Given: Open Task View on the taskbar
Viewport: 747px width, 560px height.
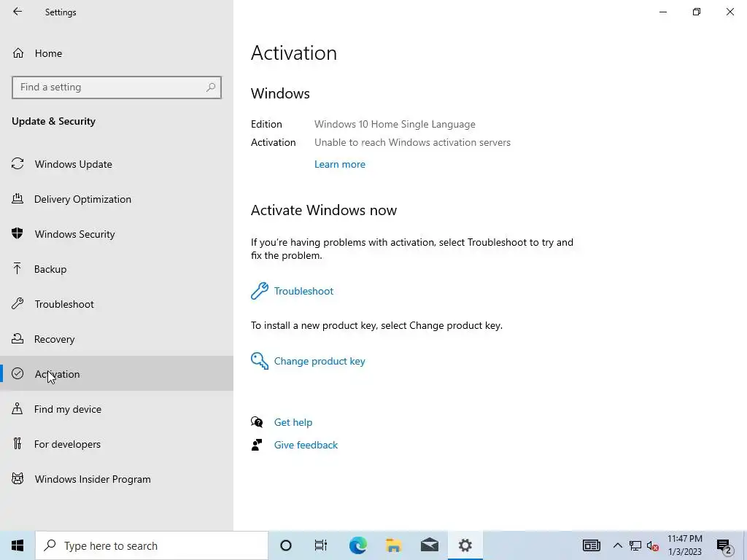Looking at the screenshot, I should 321,545.
